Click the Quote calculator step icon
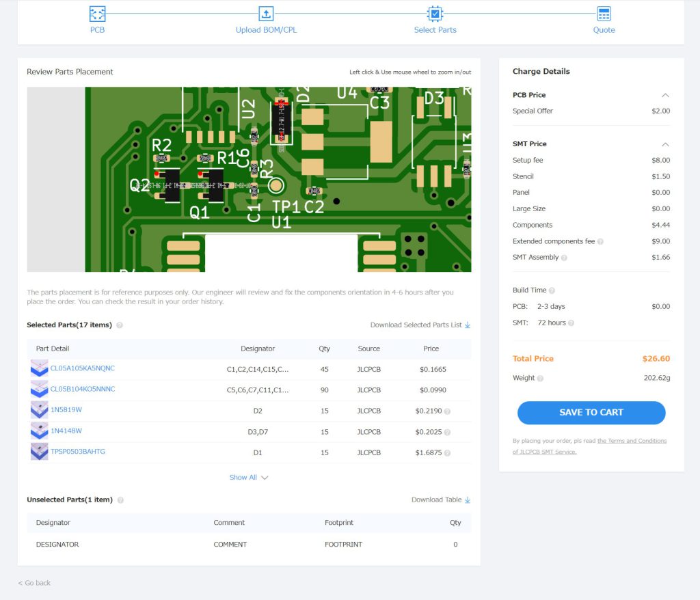This screenshot has width=700, height=600. pyautogui.click(x=604, y=14)
